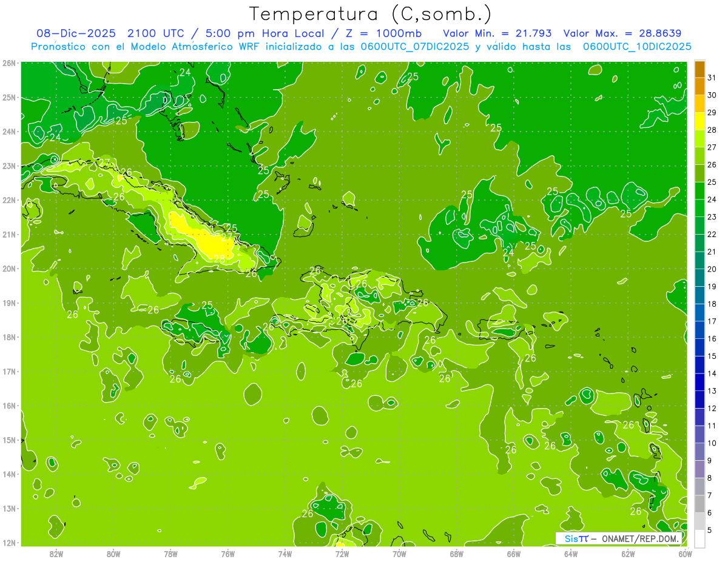Click the 19N latitude label
This screenshot has width=728, height=562.
point(9,303)
